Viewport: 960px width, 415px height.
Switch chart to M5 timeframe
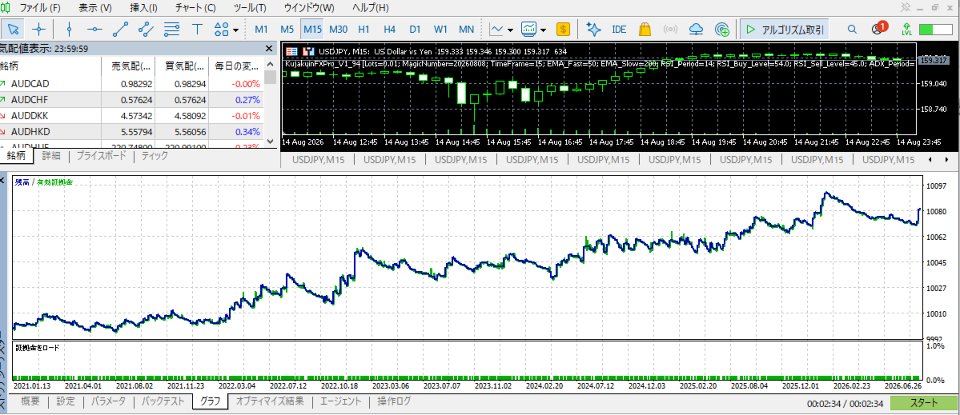coord(287,29)
